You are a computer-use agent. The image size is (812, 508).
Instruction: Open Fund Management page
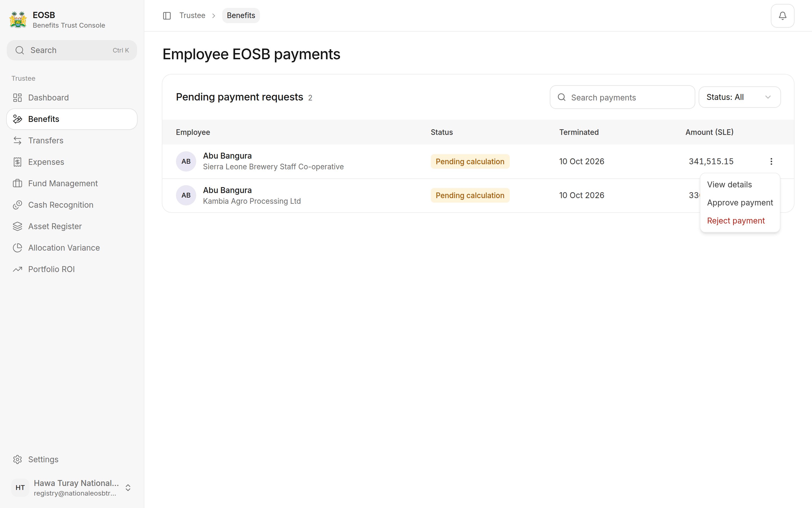pos(72,183)
